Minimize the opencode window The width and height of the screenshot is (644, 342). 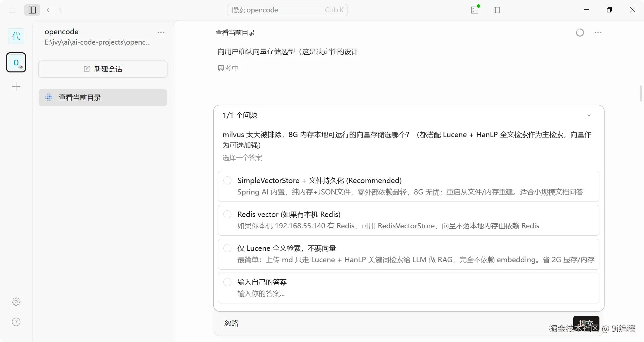click(x=587, y=10)
